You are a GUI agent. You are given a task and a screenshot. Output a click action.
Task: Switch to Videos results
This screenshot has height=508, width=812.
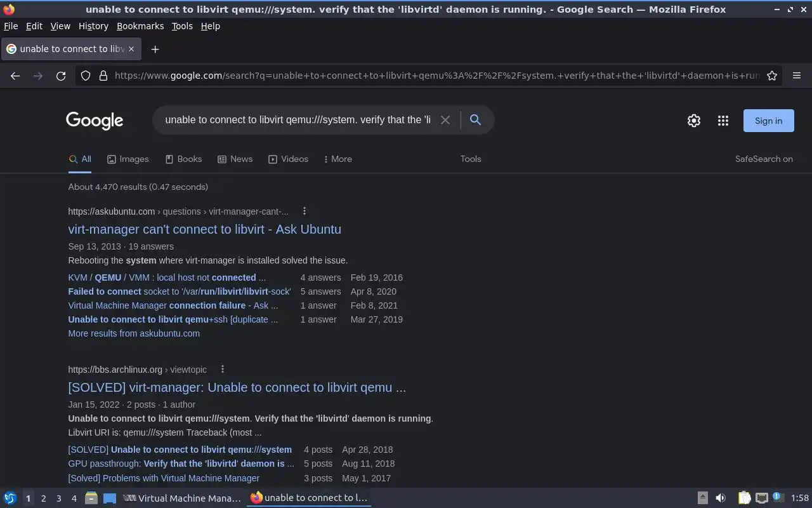pyautogui.click(x=288, y=159)
